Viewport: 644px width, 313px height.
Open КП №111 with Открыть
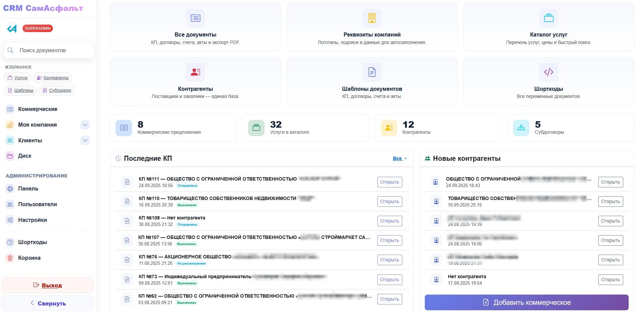coord(390,182)
